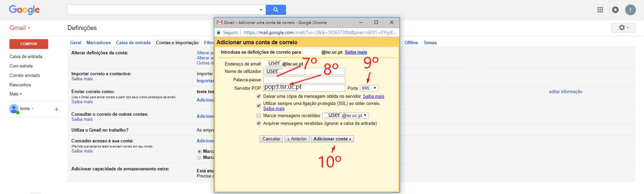Open the Temas settings tab
Viewport: 644px width, 194px height.
point(430,43)
